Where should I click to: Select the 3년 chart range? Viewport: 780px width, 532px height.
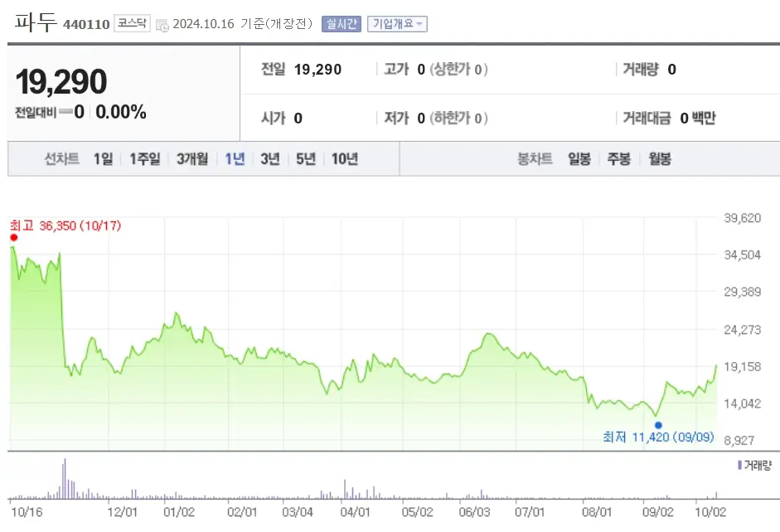click(x=269, y=158)
